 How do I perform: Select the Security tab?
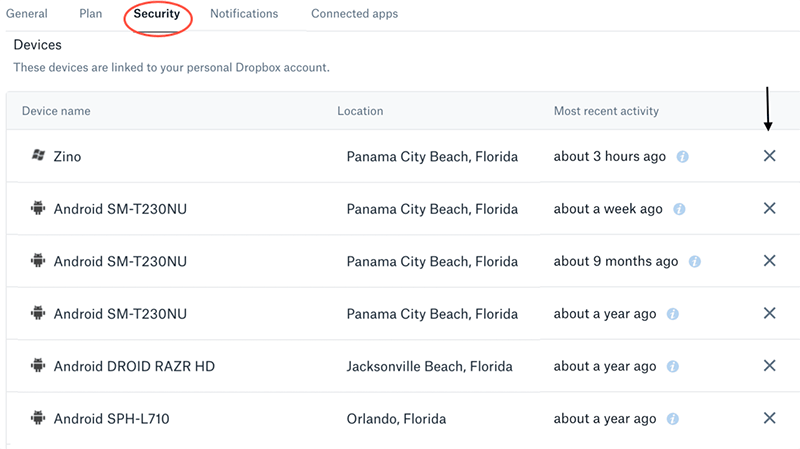(157, 14)
